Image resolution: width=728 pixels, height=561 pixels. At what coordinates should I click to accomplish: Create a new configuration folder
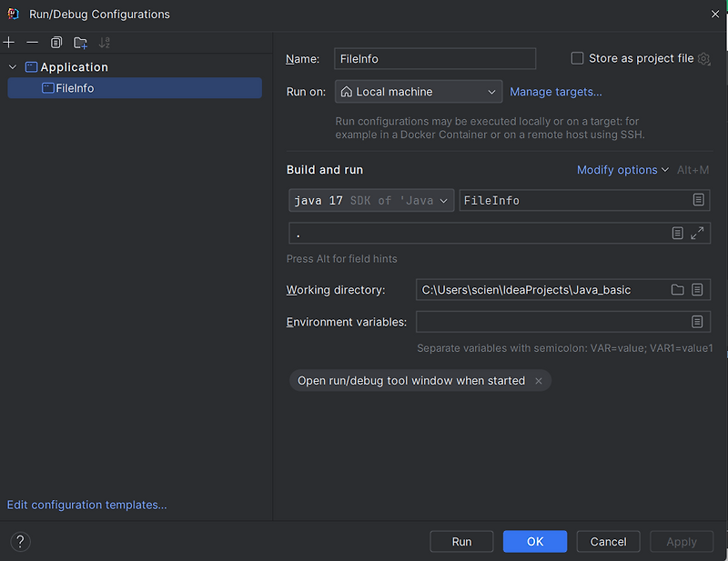[x=80, y=43]
